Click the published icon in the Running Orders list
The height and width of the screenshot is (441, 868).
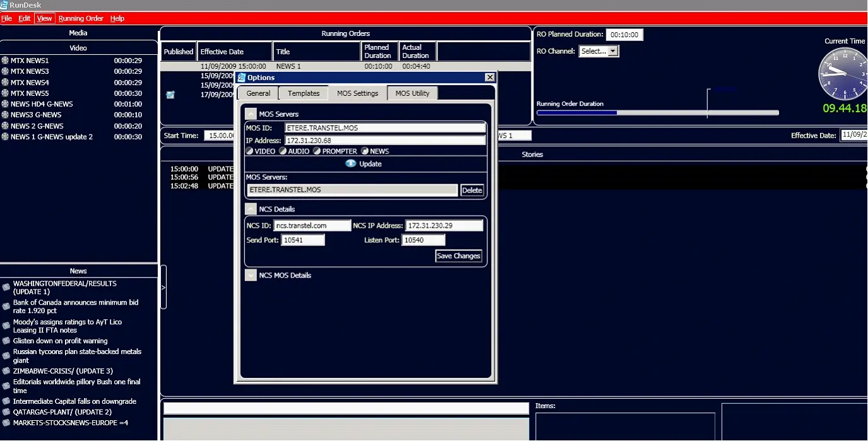pyautogui.click(x=170, y=95)
